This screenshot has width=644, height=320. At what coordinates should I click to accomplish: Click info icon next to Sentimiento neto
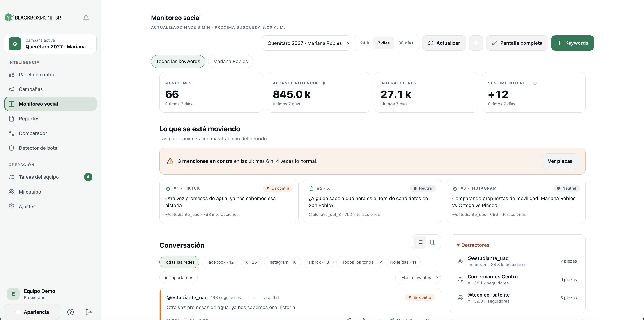535,83
